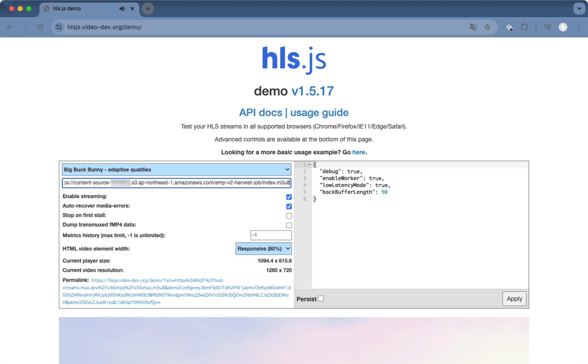Viewport: 588px width, 364px height.
Task: Click backBufferLength value 90 in editor
Action: point(384,192)
